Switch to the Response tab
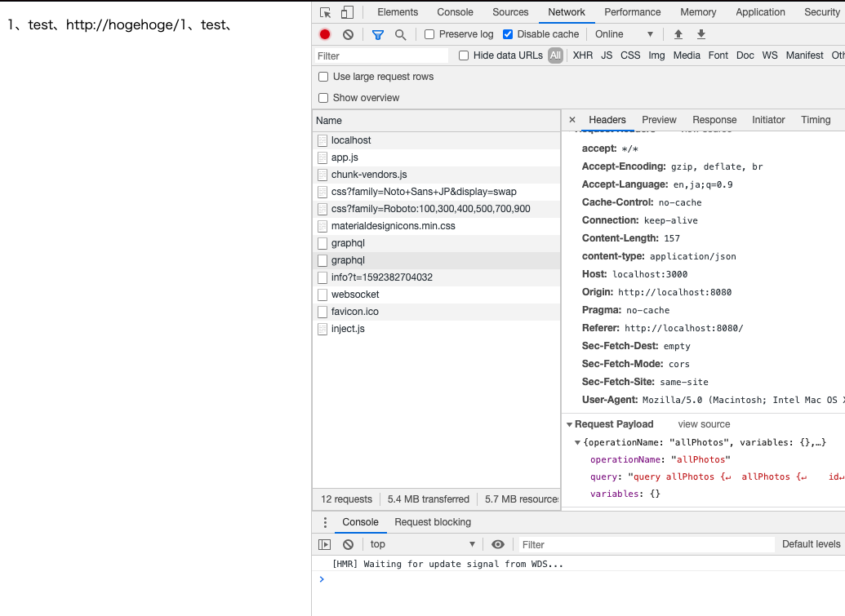The image size is (845, 616). [714, 120]
